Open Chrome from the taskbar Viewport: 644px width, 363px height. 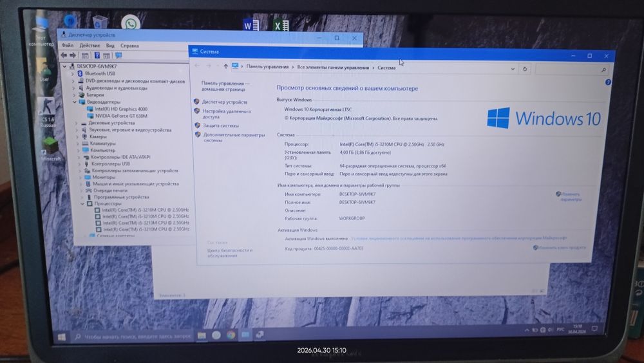[x=231, y=335]
